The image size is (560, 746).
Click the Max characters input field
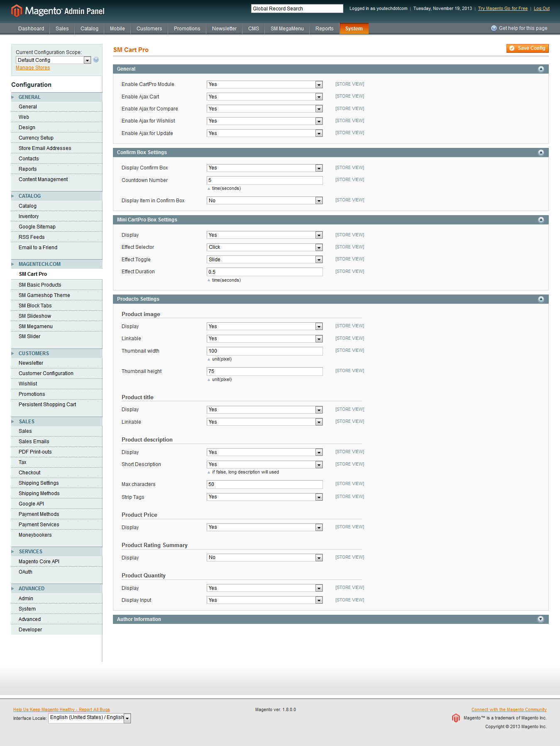pos(265,484)
